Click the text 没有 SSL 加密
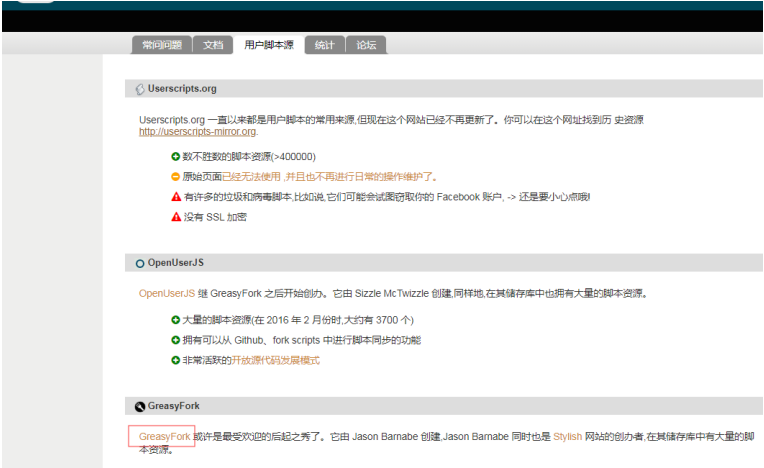 [x=215, y=217]
